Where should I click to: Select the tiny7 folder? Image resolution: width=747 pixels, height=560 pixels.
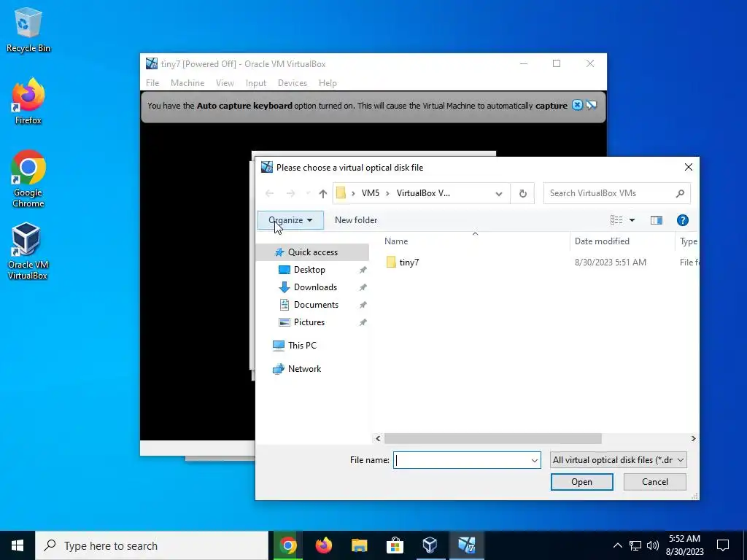coord(409,262)
